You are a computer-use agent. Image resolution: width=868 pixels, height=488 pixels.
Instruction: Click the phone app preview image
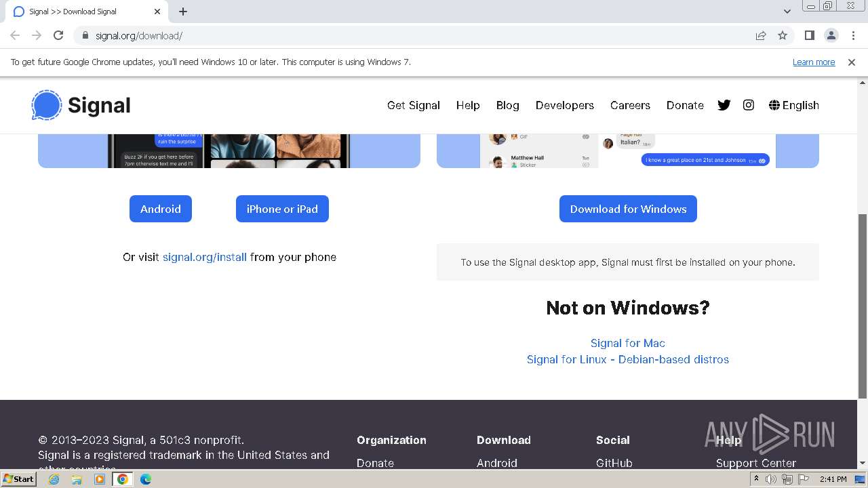point(229,150)
